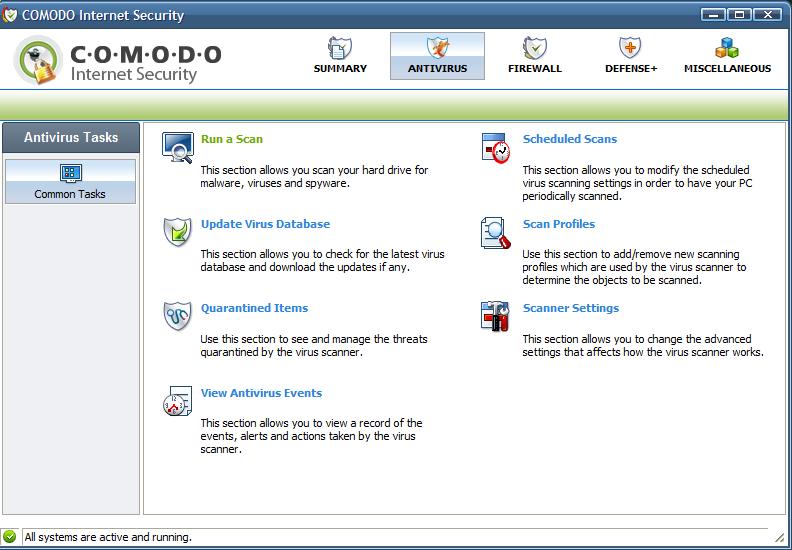Open the Scheduled Scans link
This screenshot has width=792, height=550.
click(x=570, y=139)
